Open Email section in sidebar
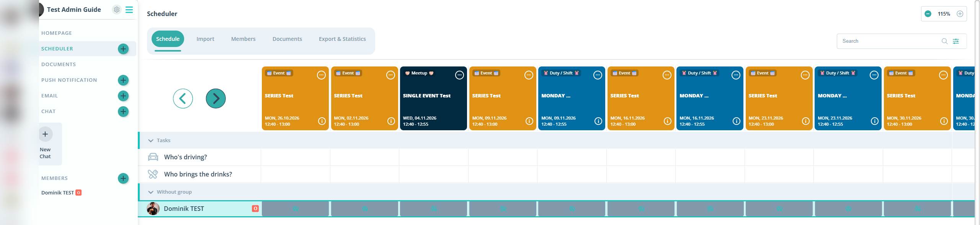The width and height of the screenshot is (980, 225). (x=49, y=96)
